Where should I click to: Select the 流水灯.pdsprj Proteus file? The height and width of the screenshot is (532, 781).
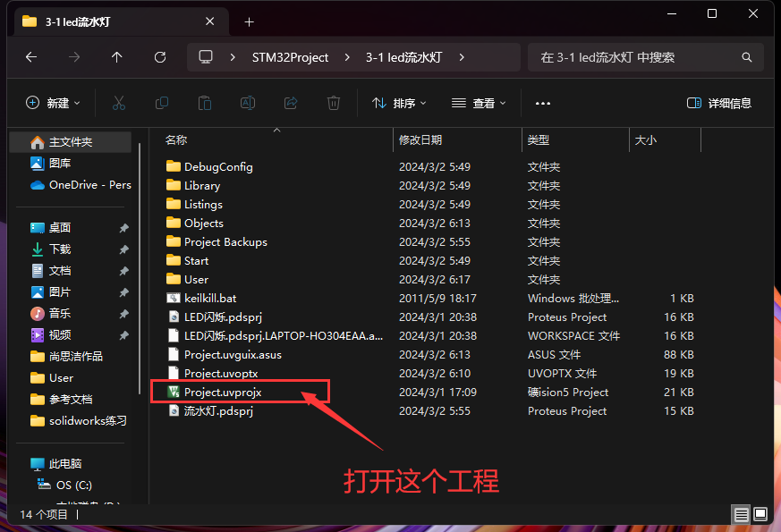[218, 411]
